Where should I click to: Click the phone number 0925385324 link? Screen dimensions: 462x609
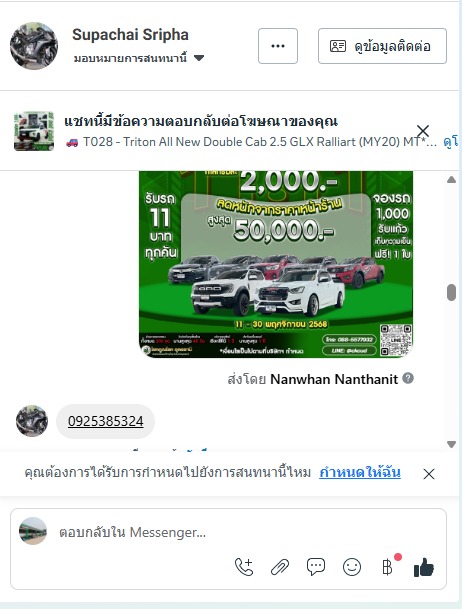106,421
